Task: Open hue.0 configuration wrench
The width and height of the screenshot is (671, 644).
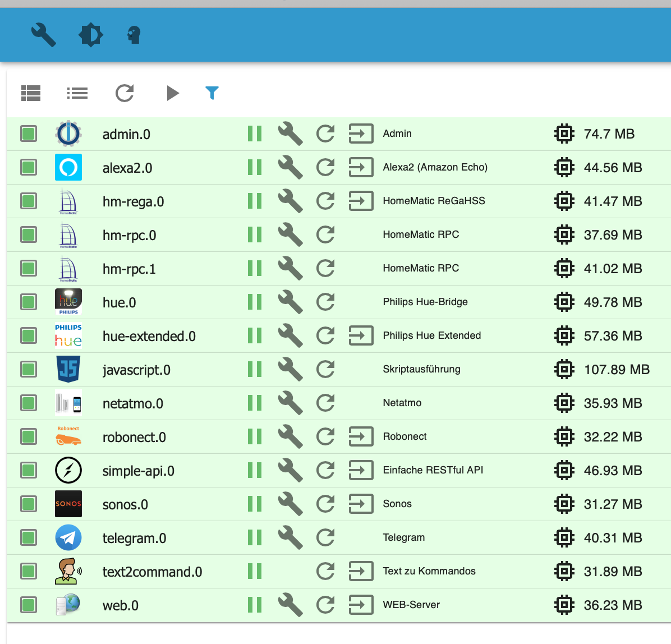Action: (290, 302)
